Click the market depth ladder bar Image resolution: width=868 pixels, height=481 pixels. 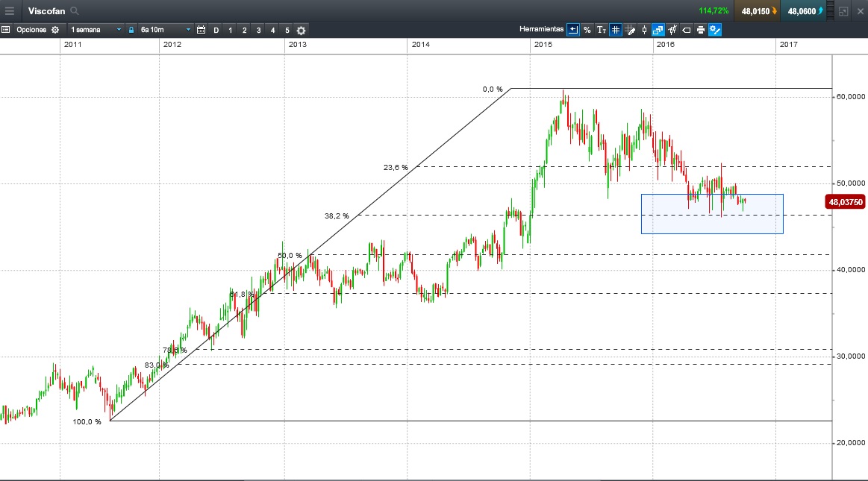[830, 11]
